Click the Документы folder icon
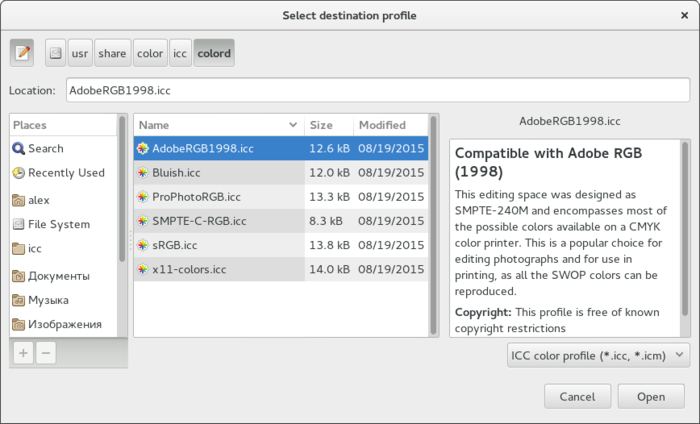 click(x=18, y=276)
